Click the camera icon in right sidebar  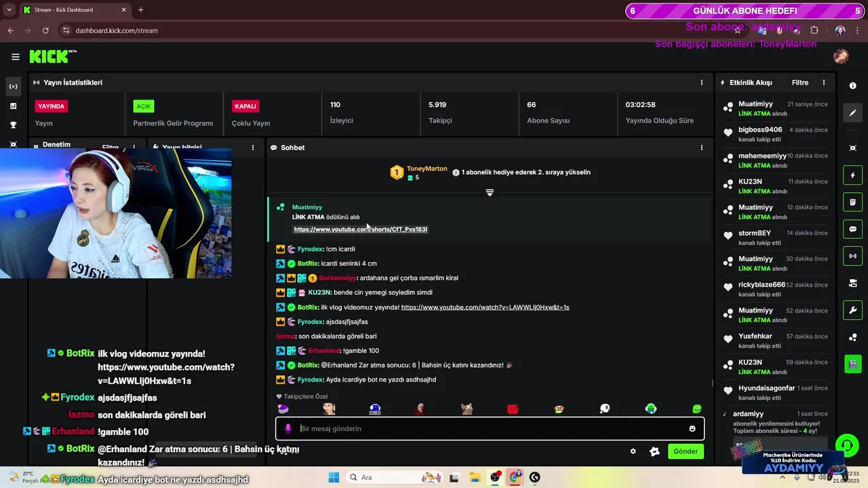(853, 283)
